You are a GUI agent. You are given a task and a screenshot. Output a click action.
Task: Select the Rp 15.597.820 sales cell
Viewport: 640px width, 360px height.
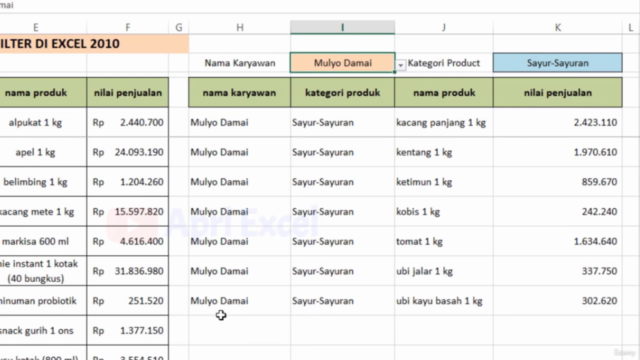(128, 212)
